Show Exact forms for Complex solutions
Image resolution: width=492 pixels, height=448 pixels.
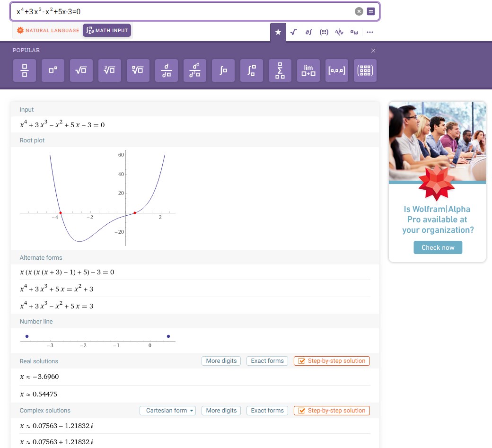267,410
